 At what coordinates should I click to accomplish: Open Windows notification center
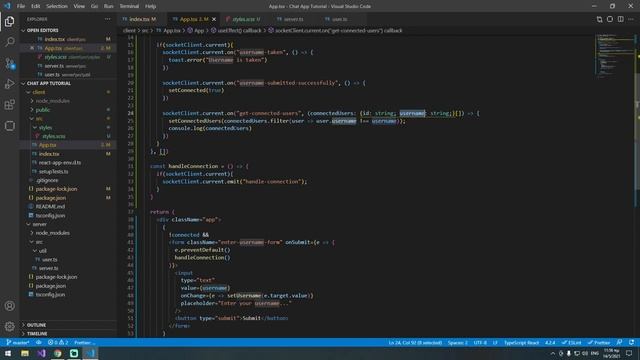click(x=629, y=353)
